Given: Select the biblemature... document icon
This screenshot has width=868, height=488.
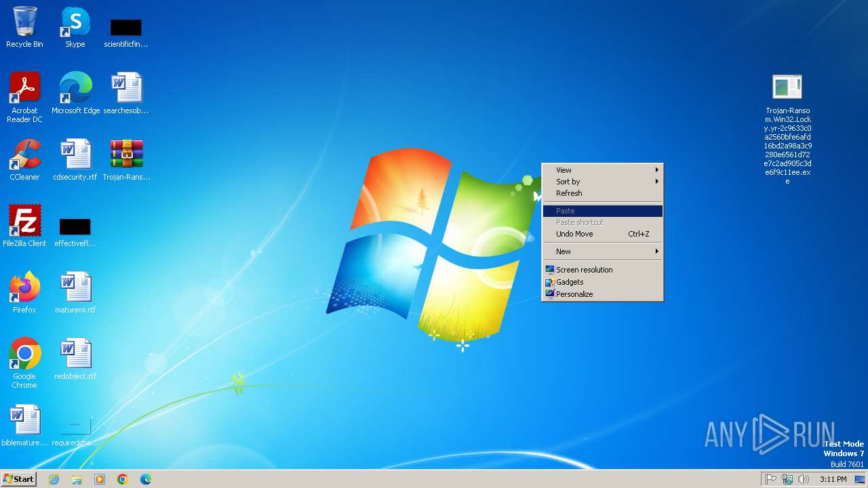Looking at the screenshot, I should coord(24,426).
